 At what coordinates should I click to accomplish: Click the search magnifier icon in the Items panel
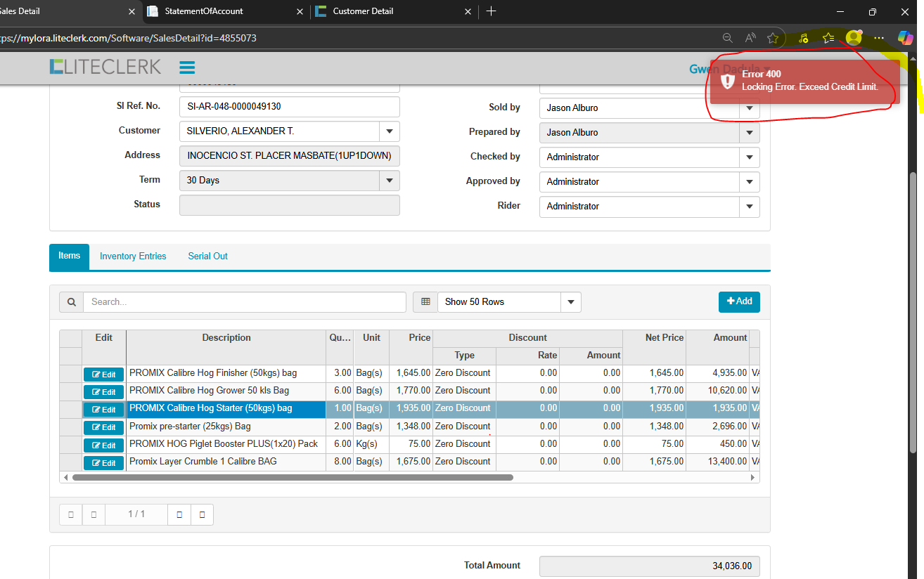click(71, 302)
